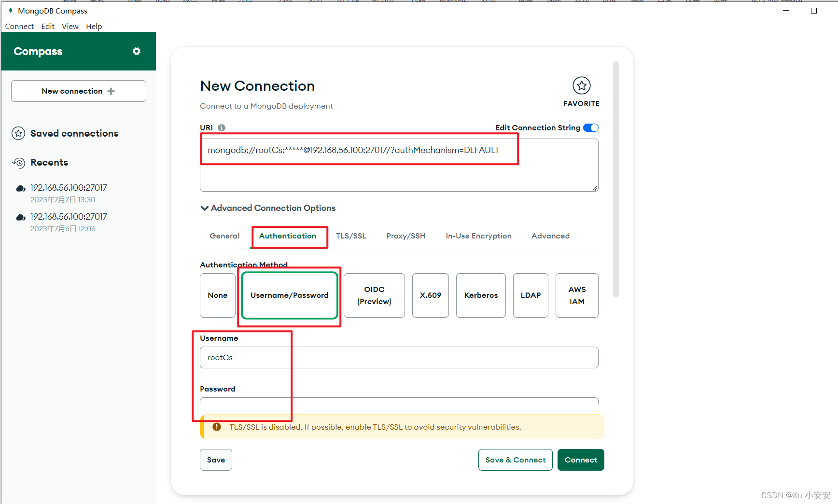Click the MongoDB Compass leaf icon
The width and height of the screenshot is (838, 504).
click(11, 10)
